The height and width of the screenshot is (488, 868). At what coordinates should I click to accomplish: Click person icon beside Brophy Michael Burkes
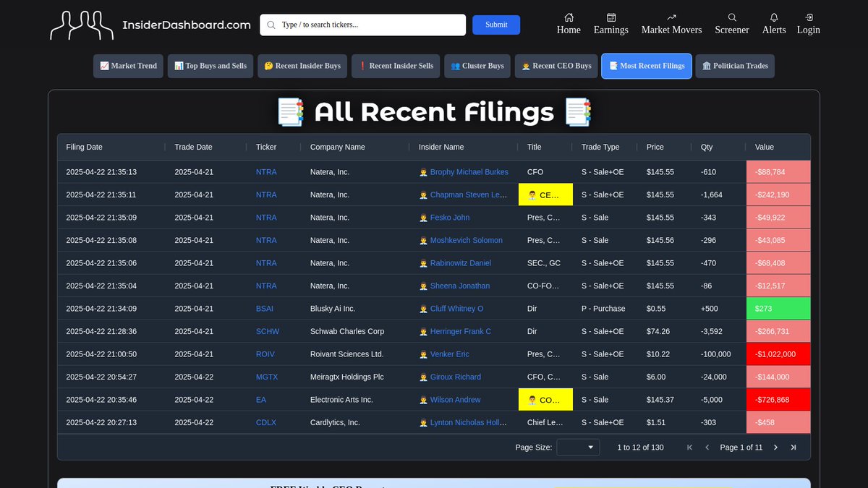pos(423,172)
